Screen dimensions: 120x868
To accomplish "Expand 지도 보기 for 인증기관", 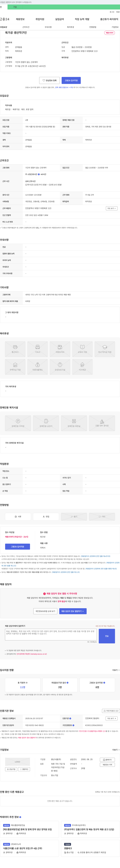I will [x=111, y=718].
